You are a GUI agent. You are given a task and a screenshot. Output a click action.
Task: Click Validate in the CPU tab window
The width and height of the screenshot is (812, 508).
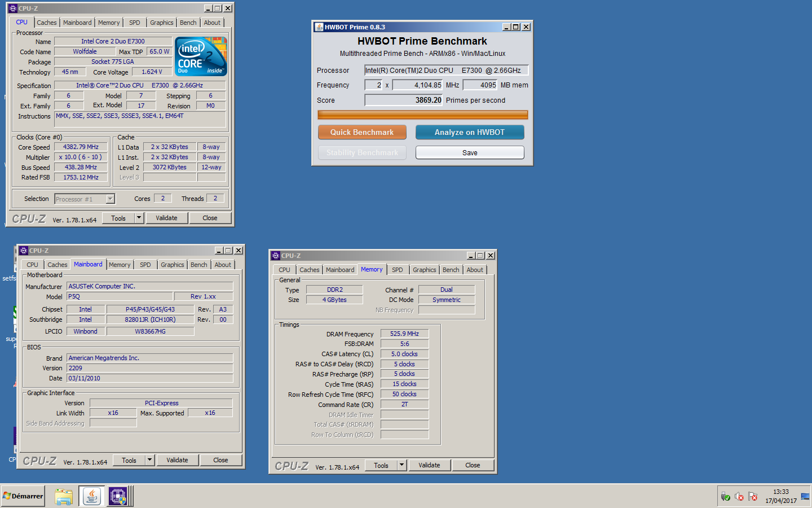click(x=166, y=218)
